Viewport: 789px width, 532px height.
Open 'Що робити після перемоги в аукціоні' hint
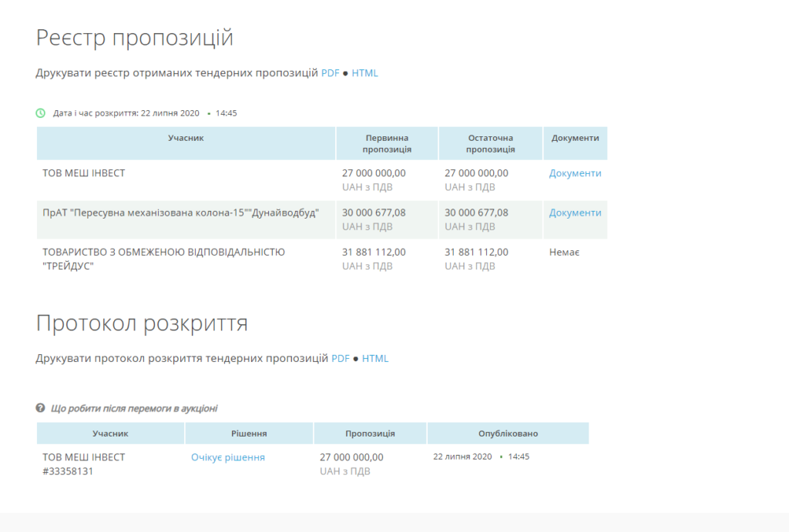click(134, 408)
